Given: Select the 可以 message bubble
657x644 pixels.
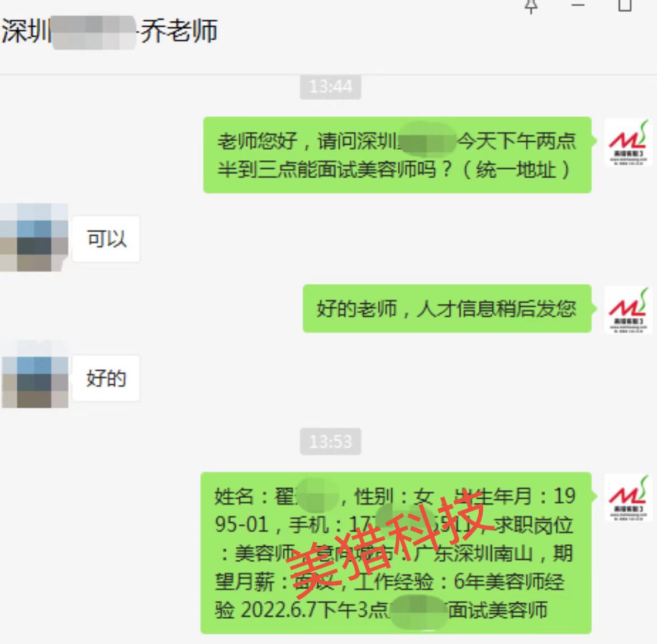Looking at the screenshot, I should tap(106, 239).
